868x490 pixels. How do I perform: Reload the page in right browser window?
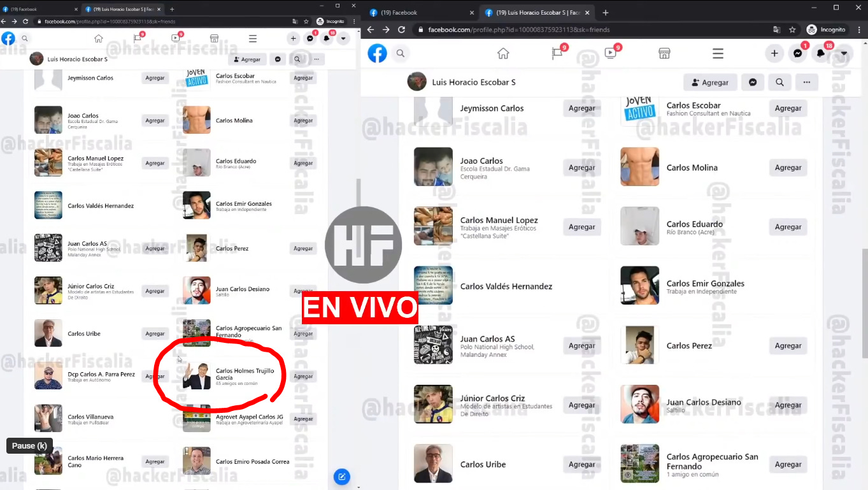point(401,29)
